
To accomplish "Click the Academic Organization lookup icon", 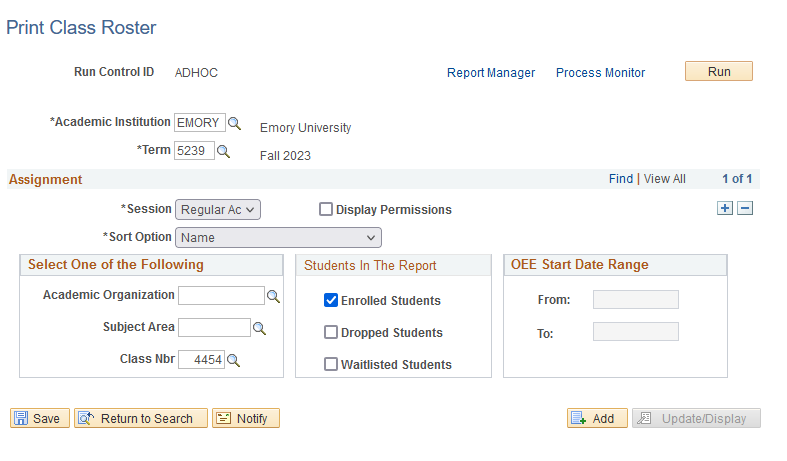I will [x=273, y=296].
